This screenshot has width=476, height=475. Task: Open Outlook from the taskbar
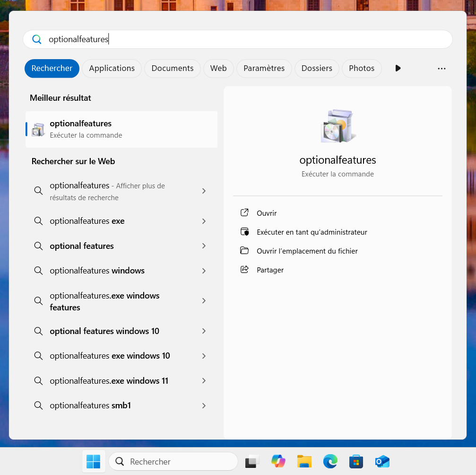(x=382, y=461)
